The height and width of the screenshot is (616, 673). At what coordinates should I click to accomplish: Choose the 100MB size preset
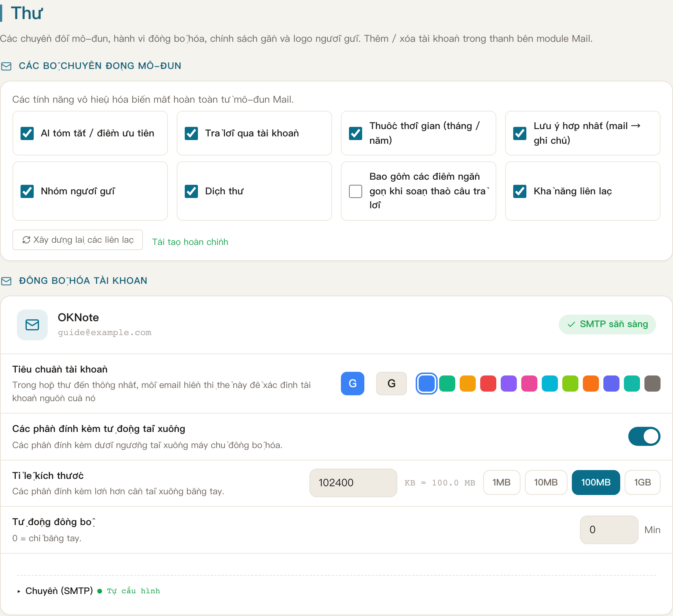596,483
